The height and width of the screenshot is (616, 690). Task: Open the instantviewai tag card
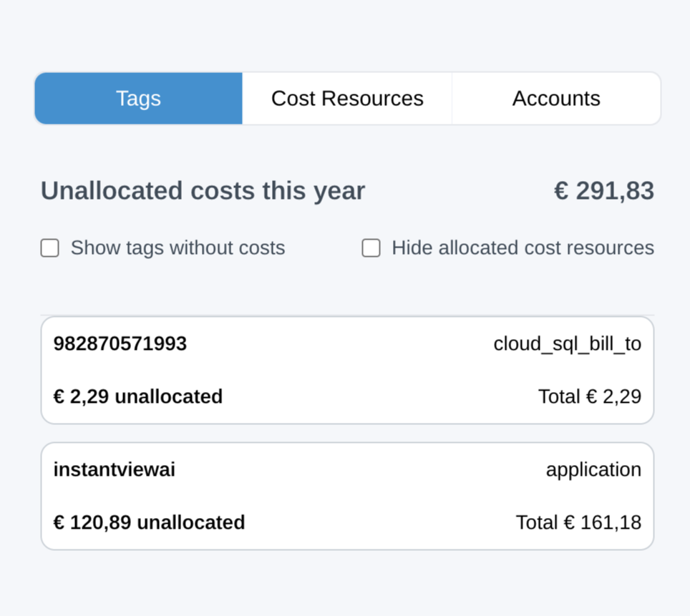(x=347, y=496)
